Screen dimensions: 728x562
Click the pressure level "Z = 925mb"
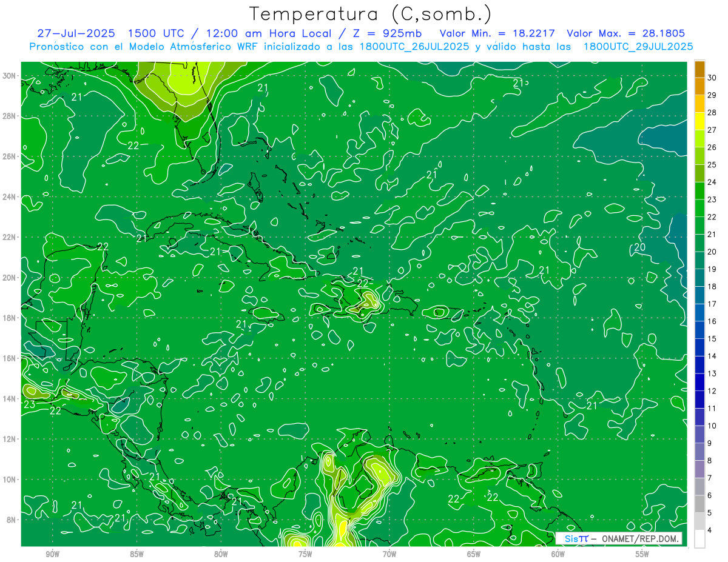pos(386,33)
